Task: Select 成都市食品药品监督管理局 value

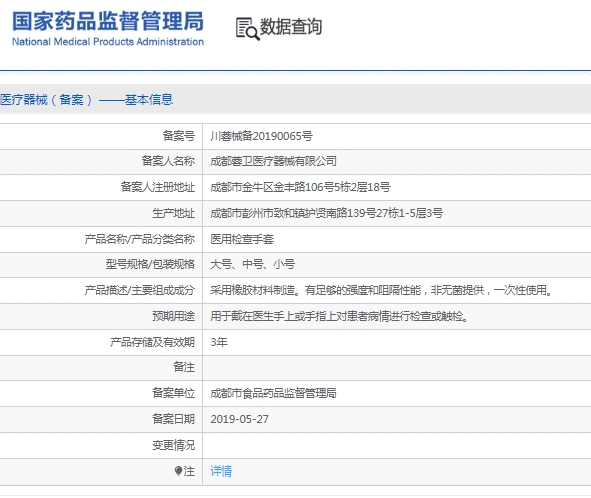Action: (x=273, y=394)
